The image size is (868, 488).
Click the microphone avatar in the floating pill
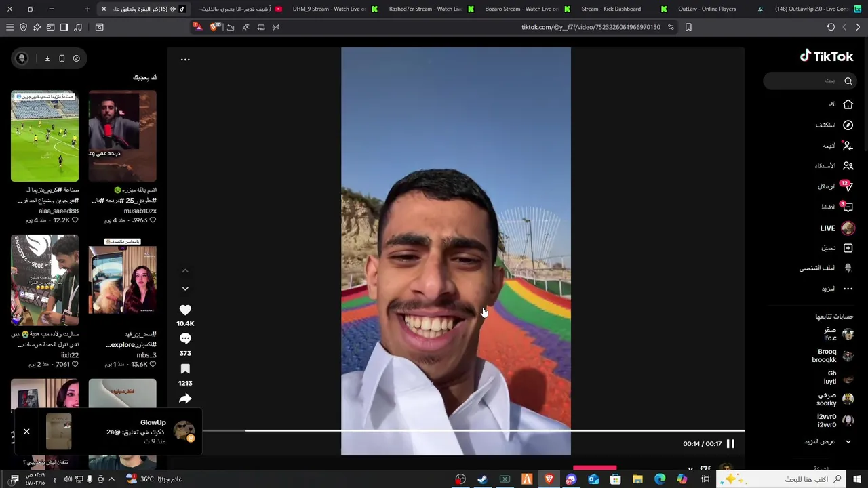point(22,58)
